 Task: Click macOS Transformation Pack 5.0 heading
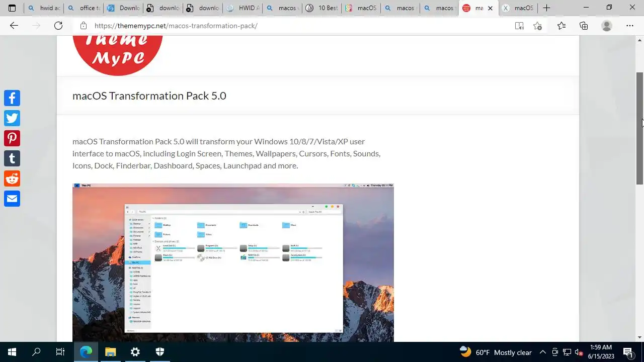(149, 96)
